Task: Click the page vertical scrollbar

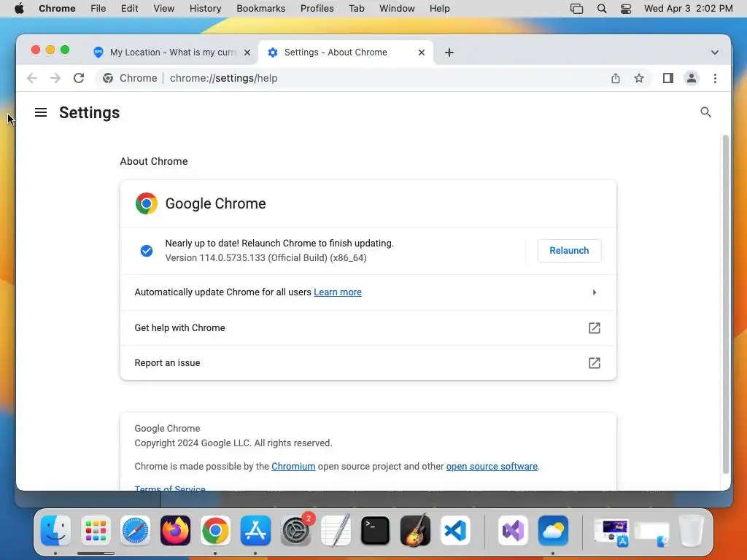Action: pyautogui.click(x=726, y=305)
